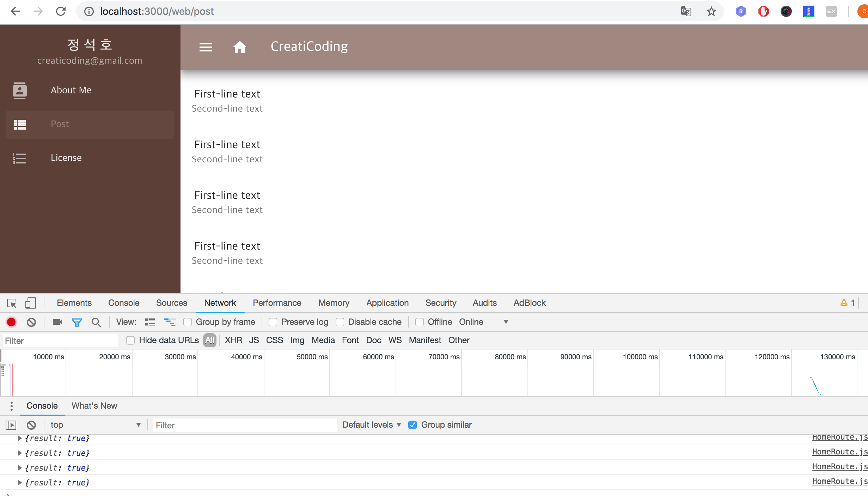Select the inspect element cursor tool
868x496 pixels.
coord(12,303)
